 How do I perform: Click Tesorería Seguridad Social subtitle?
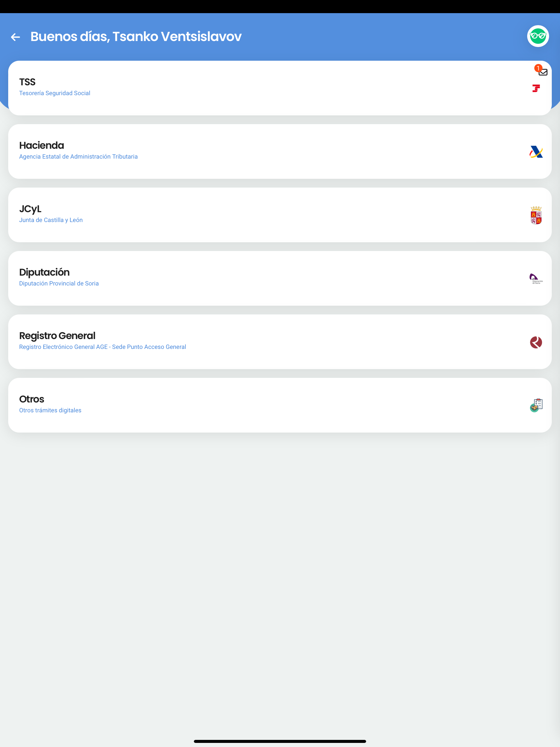tap(55, 93)
